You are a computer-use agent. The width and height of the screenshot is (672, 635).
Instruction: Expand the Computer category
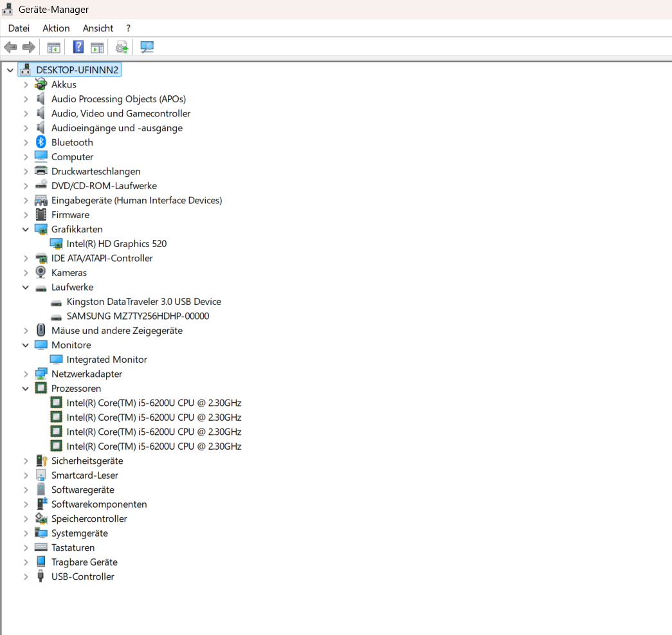tap(26, 157)
